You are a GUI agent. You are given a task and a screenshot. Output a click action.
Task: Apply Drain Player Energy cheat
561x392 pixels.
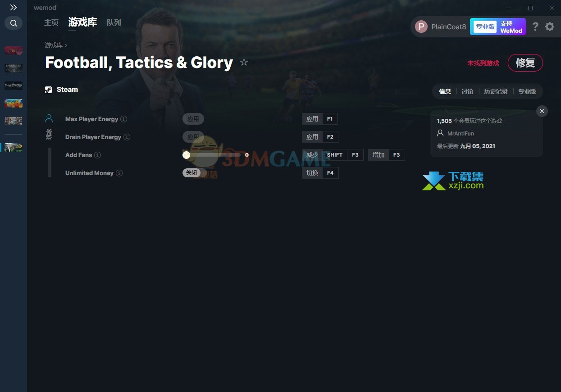pyautogui.click(x=193, y=137)
